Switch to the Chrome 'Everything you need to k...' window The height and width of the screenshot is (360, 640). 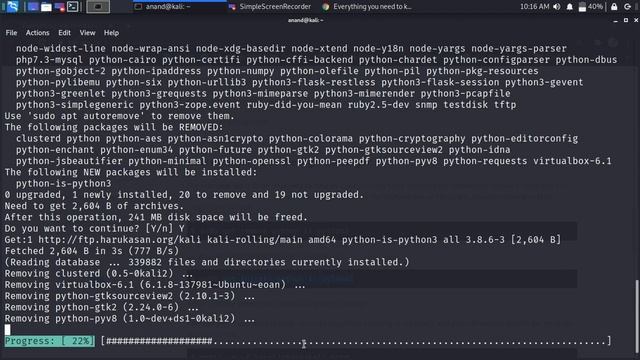[x=367, y=7]
